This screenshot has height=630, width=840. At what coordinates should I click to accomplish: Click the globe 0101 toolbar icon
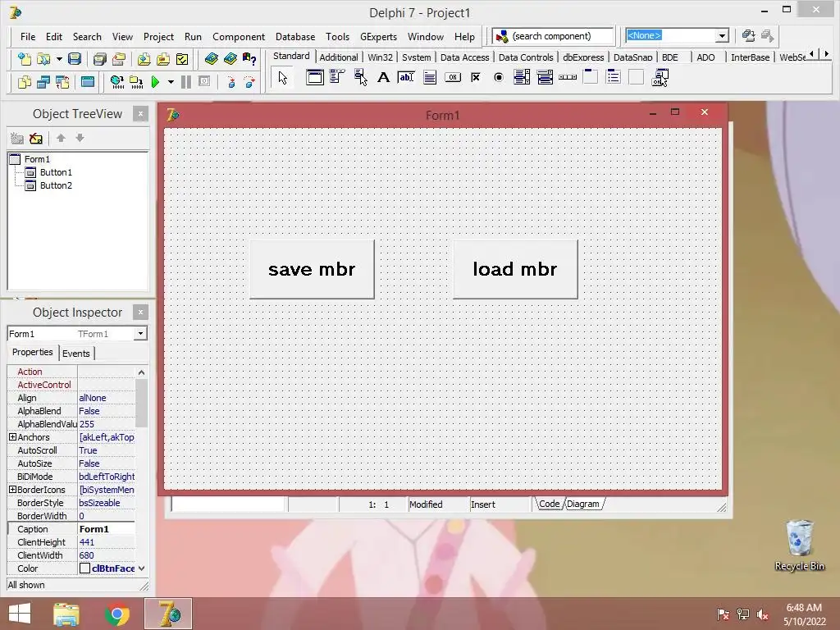[x=116, y=82]
